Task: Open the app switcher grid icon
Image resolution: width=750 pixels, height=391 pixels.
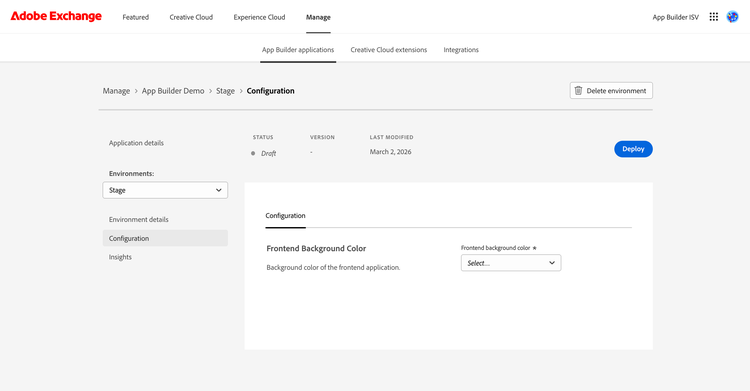Action: point(713,17)
